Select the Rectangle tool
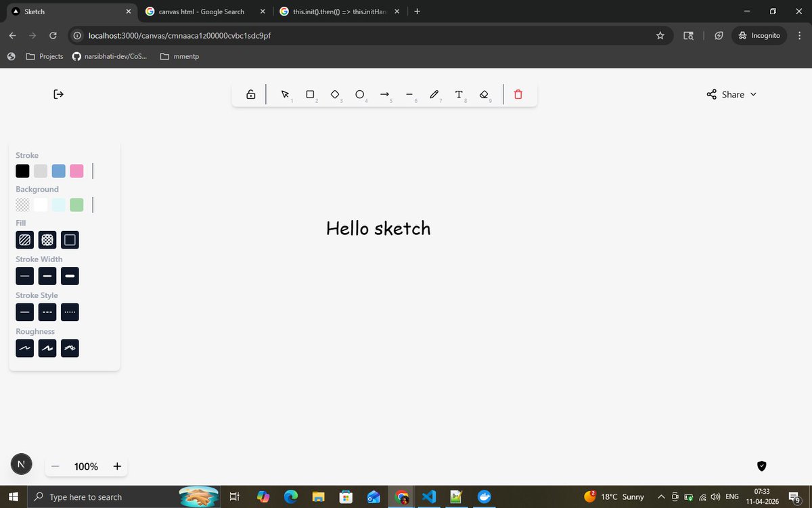The image size is (812, 508). (310, 94)
